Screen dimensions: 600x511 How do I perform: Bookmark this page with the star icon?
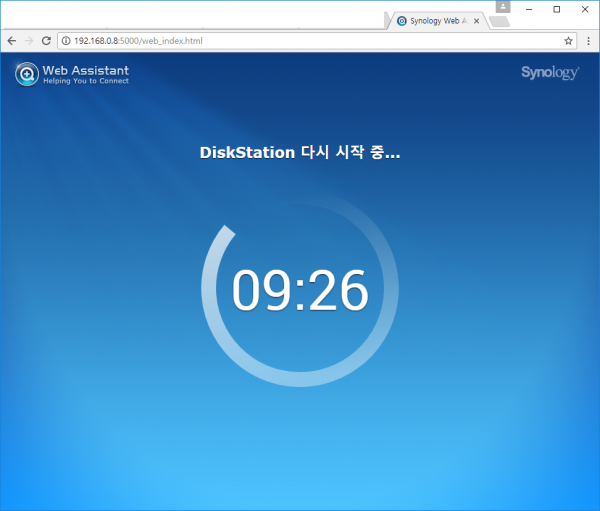coord(568,41)
